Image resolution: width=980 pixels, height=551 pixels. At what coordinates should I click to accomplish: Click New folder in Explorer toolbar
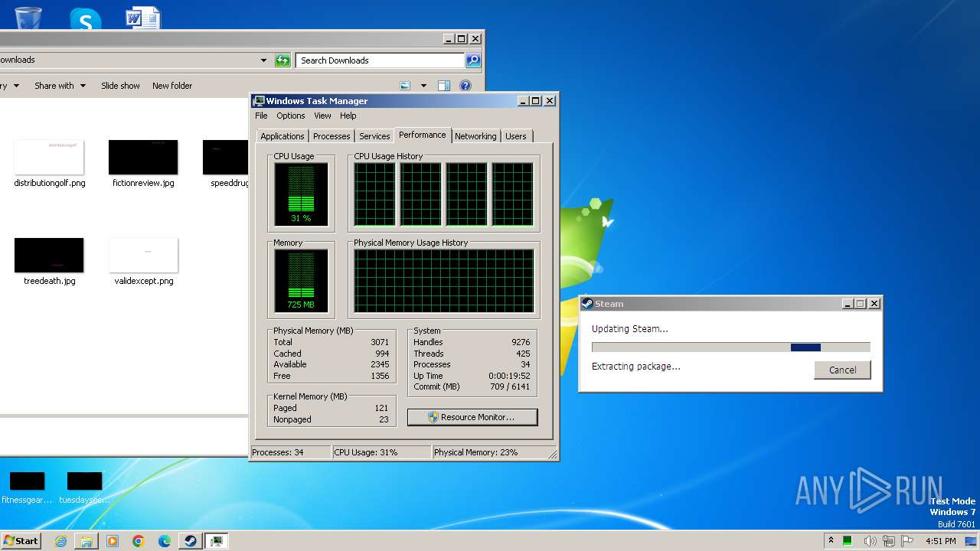172,86
